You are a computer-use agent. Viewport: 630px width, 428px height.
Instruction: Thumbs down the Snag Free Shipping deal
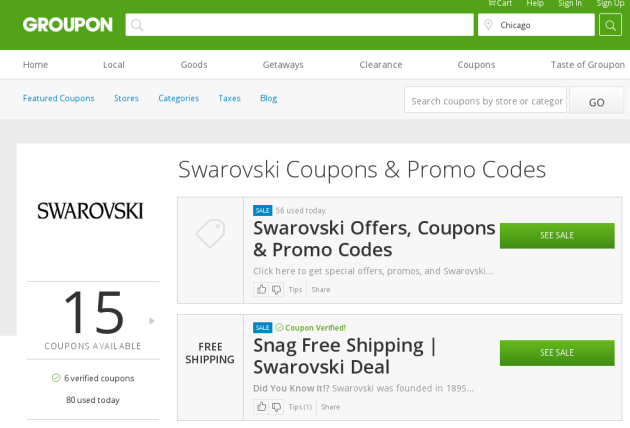[276, 407]
